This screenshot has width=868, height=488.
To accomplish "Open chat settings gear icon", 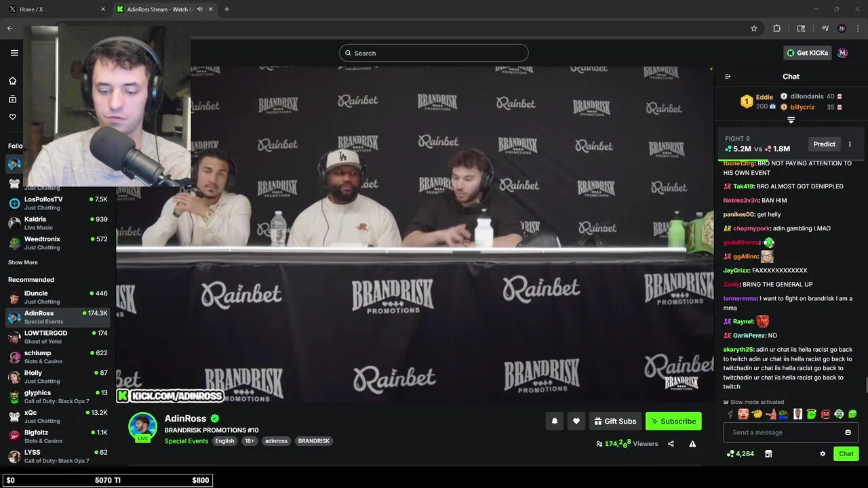I will pyautogui.click(x=823, y=453).
